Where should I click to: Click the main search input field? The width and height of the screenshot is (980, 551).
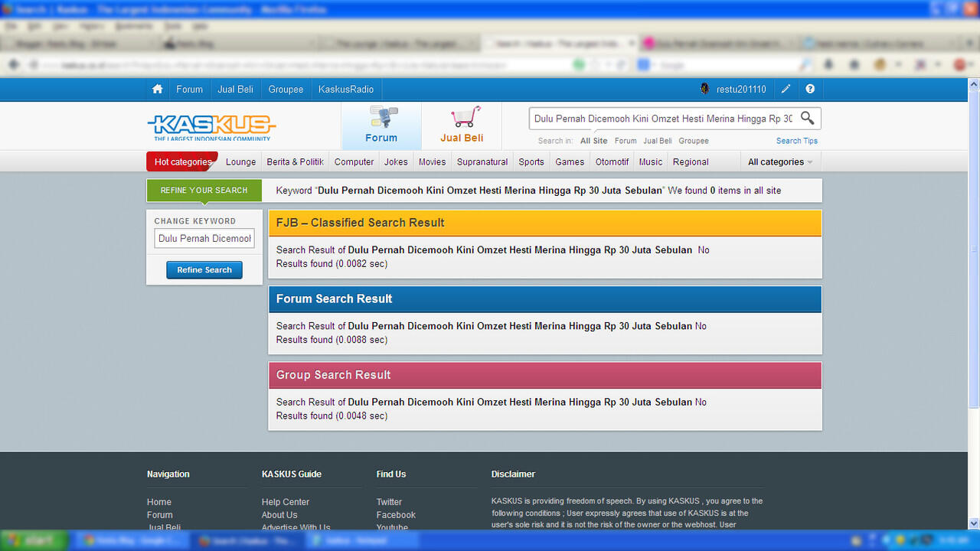[x=663, y=119]
